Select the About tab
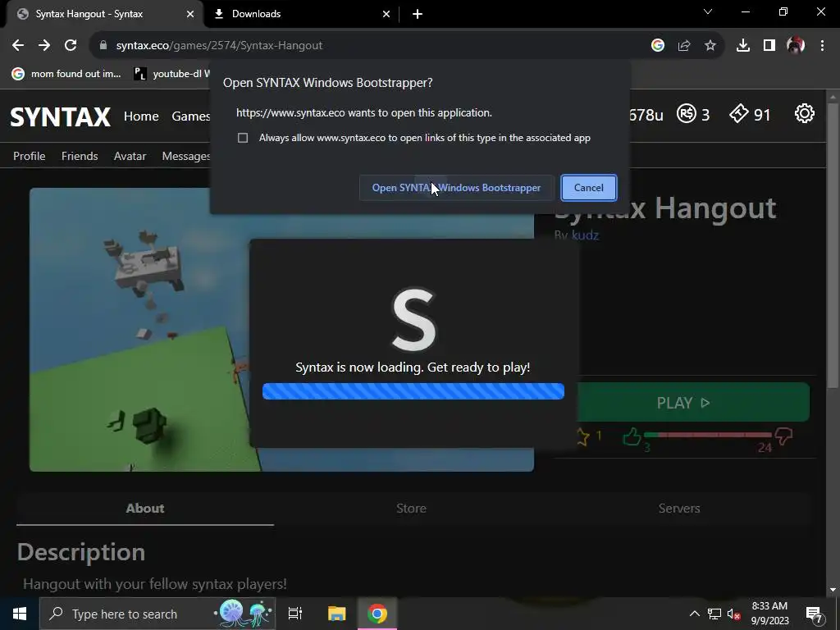 click(x=145, y=509)
